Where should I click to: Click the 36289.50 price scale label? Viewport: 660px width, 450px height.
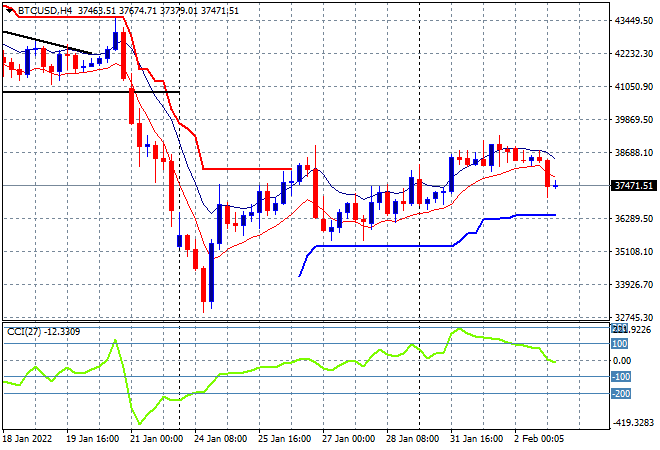pyautogui.click(x=633, y=218)
